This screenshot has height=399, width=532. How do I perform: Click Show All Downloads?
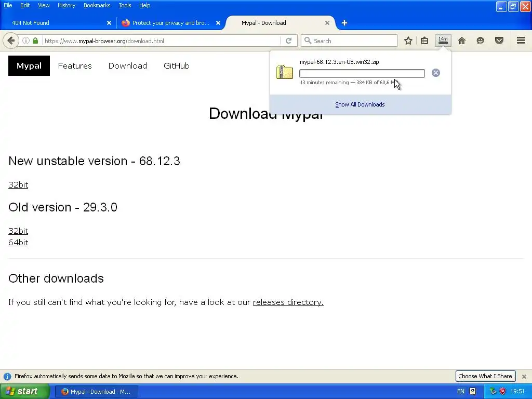360,104
